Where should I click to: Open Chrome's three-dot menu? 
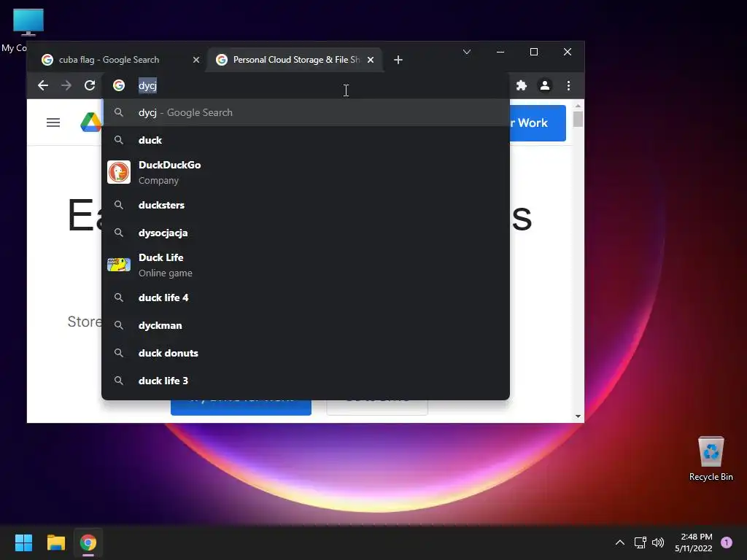(x=568, y=85)
